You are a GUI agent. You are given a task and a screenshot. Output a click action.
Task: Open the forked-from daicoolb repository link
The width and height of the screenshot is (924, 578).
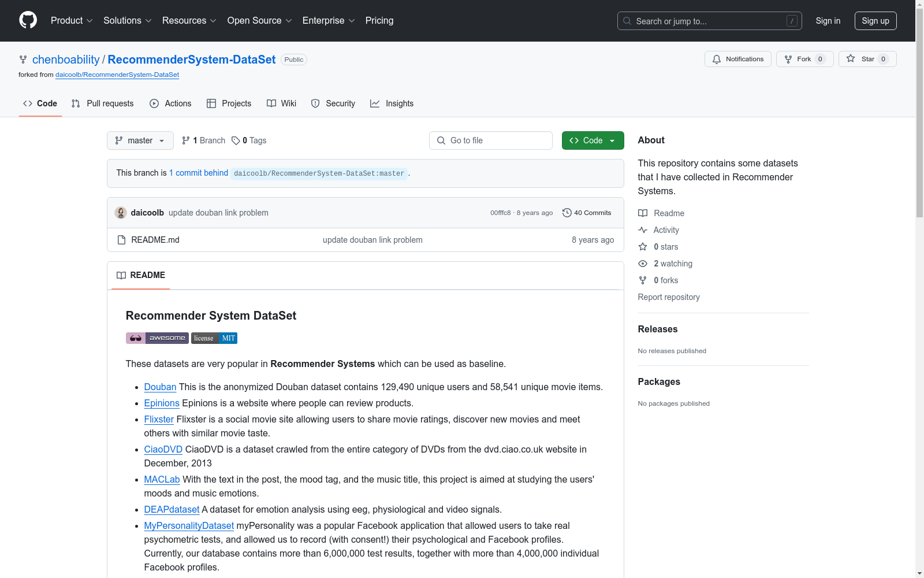tap(117, 75)
